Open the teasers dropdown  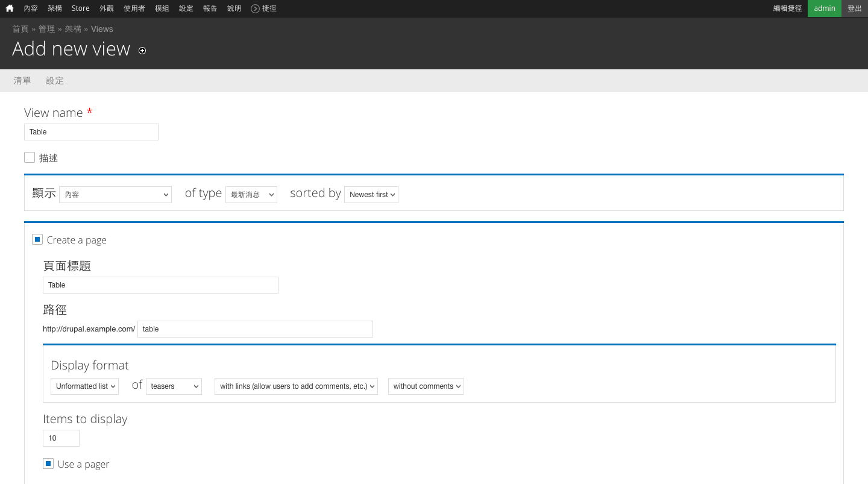(174, 386)
